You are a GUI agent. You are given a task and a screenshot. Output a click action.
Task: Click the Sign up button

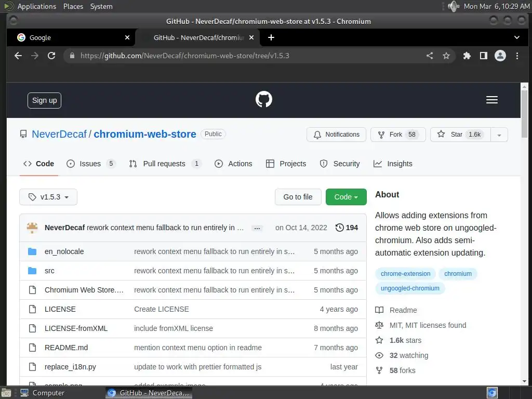[x=45, y=100]
